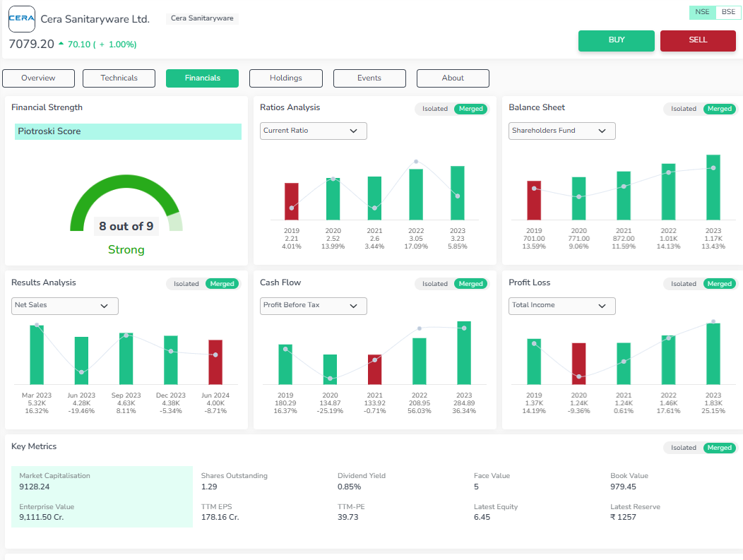Viewport: 743px width, 560px height.
Task: Go to the Holdings tab
Action: pyautogui.click(x=286, y=78)
